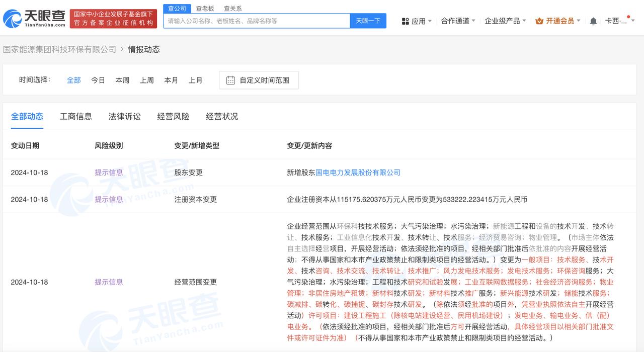Switch to 全部动态 tab
Screen dimensions: 644x352
27,117
